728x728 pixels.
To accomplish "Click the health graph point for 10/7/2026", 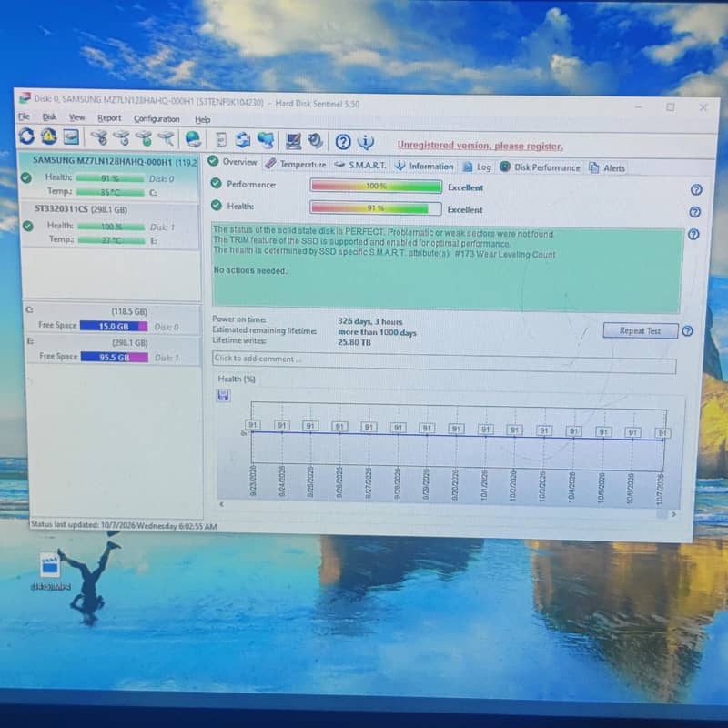I will click(x=663, y=440).
